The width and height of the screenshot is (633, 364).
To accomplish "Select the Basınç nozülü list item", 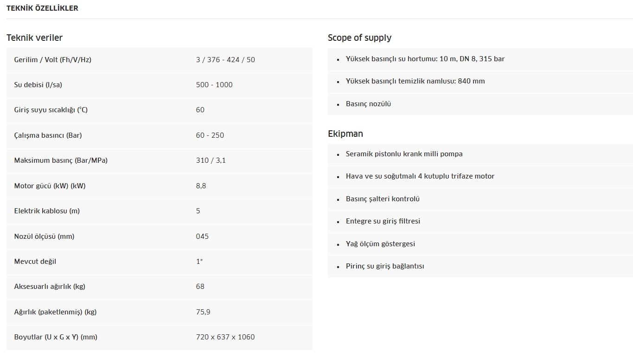I will point(368,104).
